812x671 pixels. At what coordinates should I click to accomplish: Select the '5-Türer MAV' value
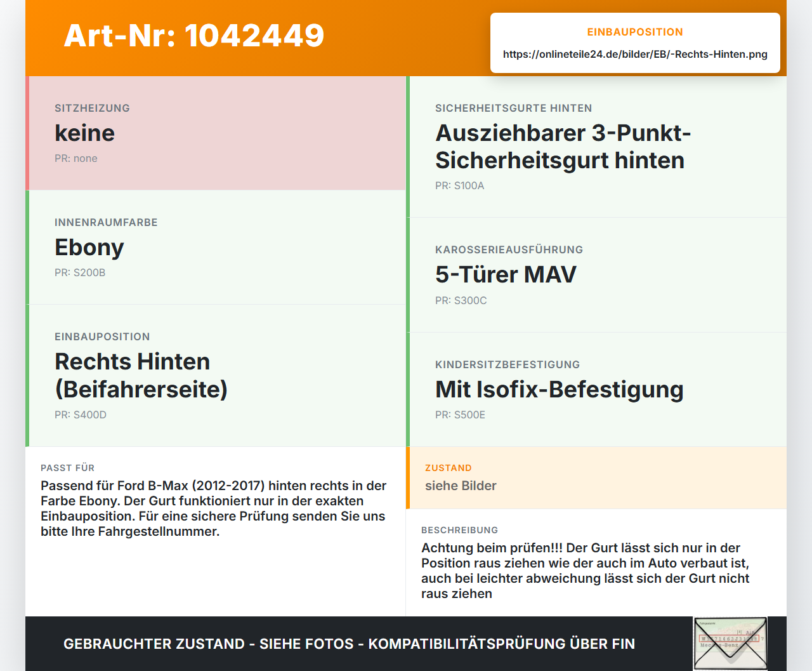[506, 275]
